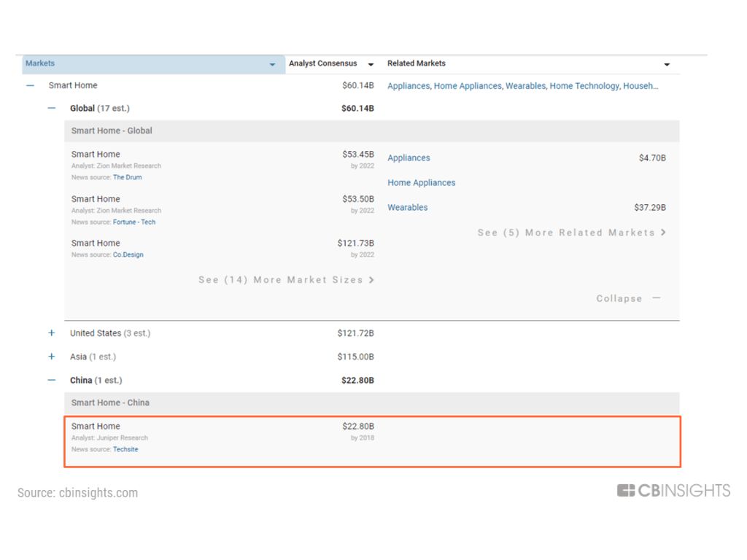
Task: Expand the Asia estimates row
Action: coord(51,357)
